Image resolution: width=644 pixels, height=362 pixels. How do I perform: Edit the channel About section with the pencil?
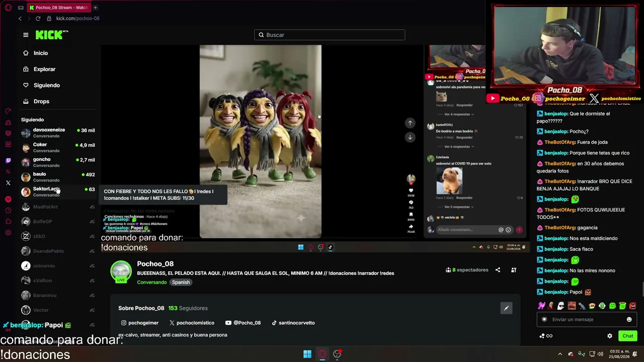point(506,308)
